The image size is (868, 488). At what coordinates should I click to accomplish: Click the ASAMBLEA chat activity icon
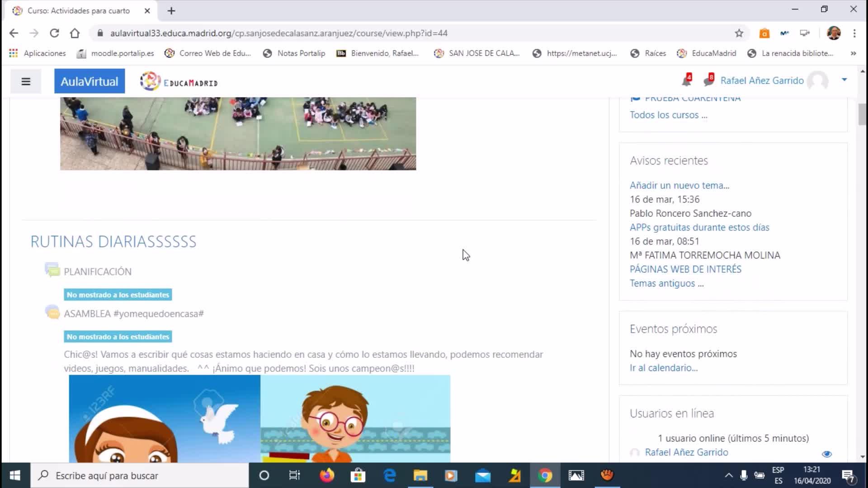[x=52, y=313]
